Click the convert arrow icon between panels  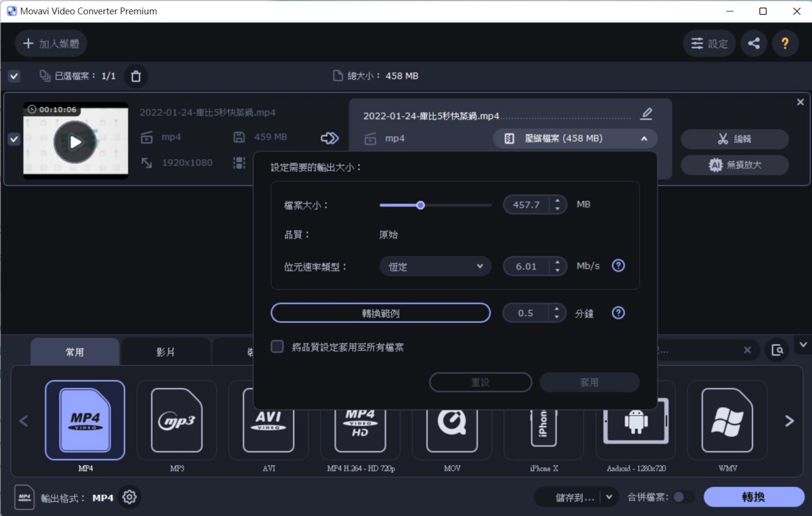(x=330, y=138)
